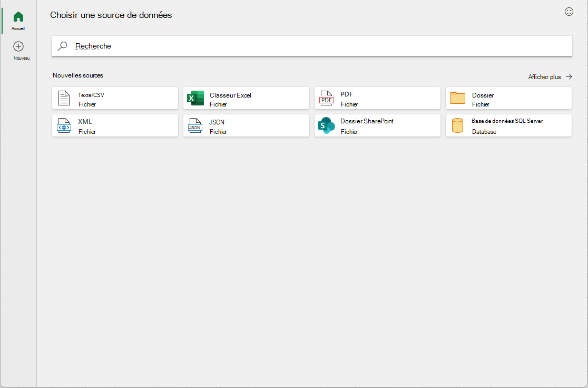Choose the Texte/CSV document icon
The height and width of the screenshot is (388, 588).
(x=64, y=98)
